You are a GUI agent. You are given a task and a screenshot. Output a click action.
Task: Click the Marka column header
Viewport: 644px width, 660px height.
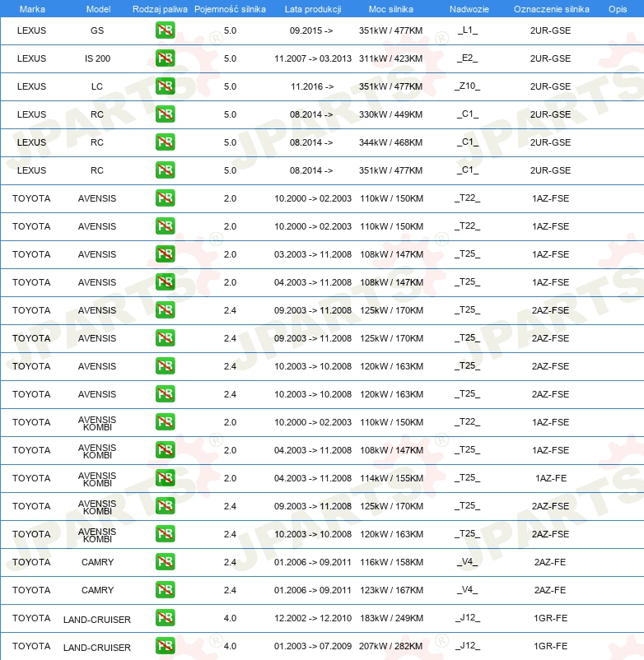(x=32, y=9)
